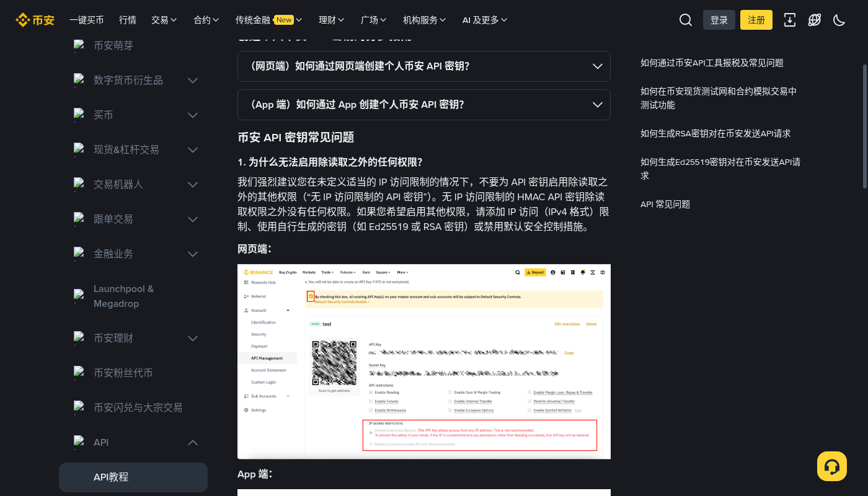Expand 币安理财 sidebar section

(193, 339)
